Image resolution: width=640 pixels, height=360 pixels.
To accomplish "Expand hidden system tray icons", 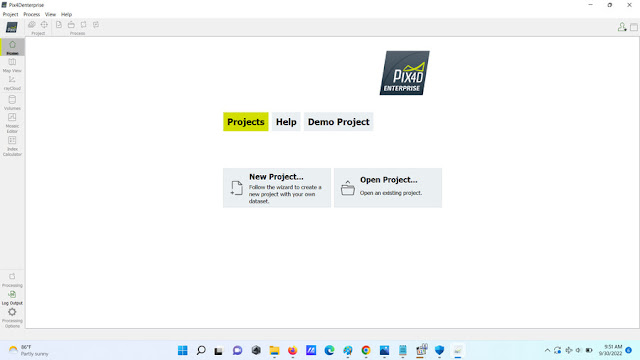I will 547,350.
